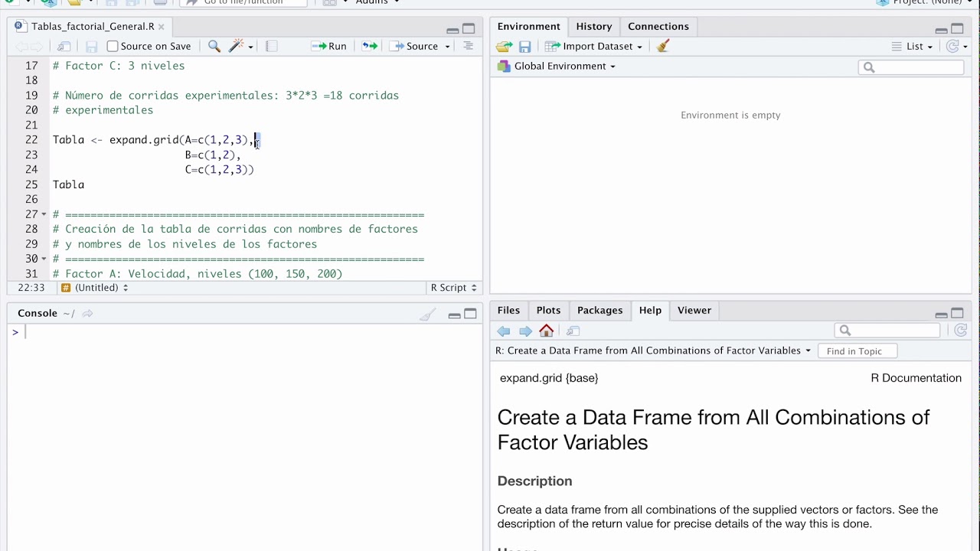Click the Environment panel search field
The width and height of the screenshot is (980, 551).
pos(911,67)
